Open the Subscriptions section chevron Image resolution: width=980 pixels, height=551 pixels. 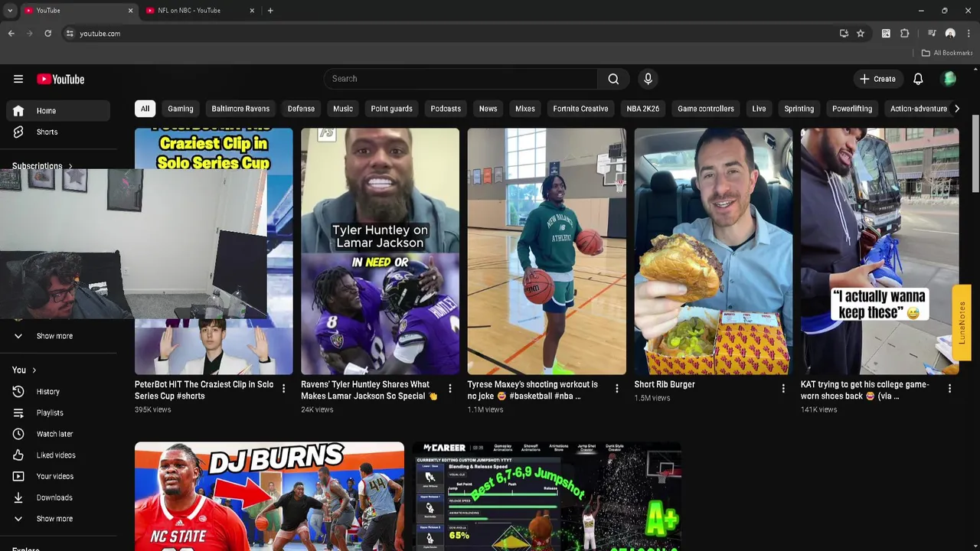[x=70, y=166]
